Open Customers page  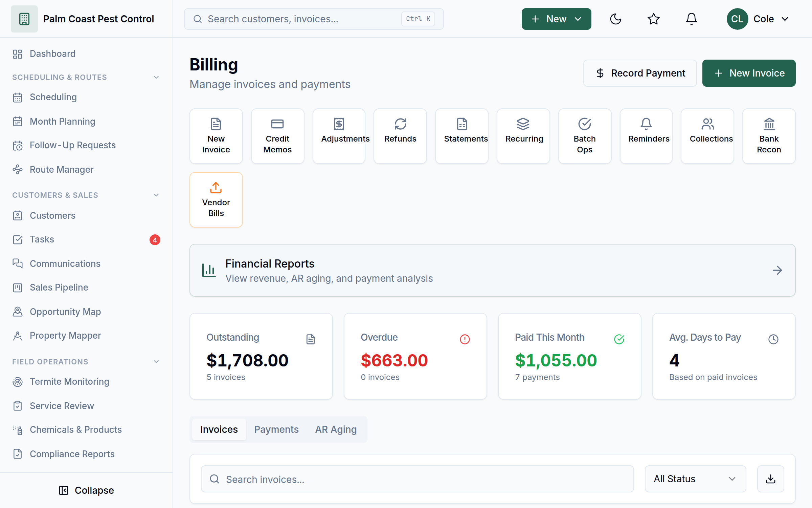click(x=86, y=215)
